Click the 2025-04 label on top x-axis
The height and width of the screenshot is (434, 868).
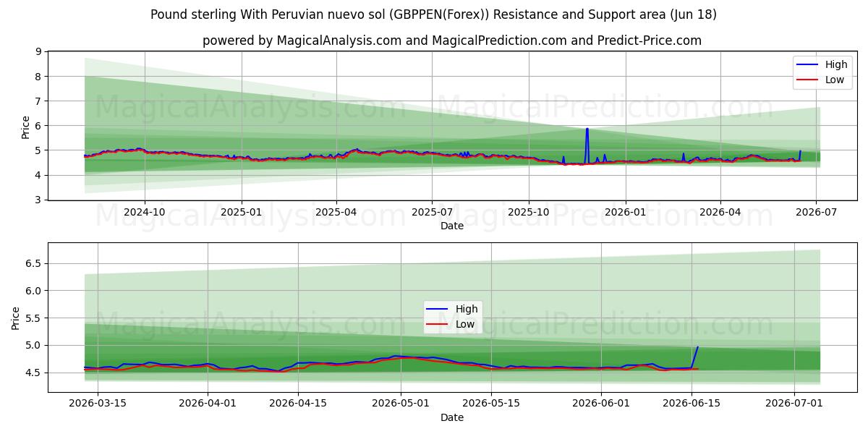[336, 212]
